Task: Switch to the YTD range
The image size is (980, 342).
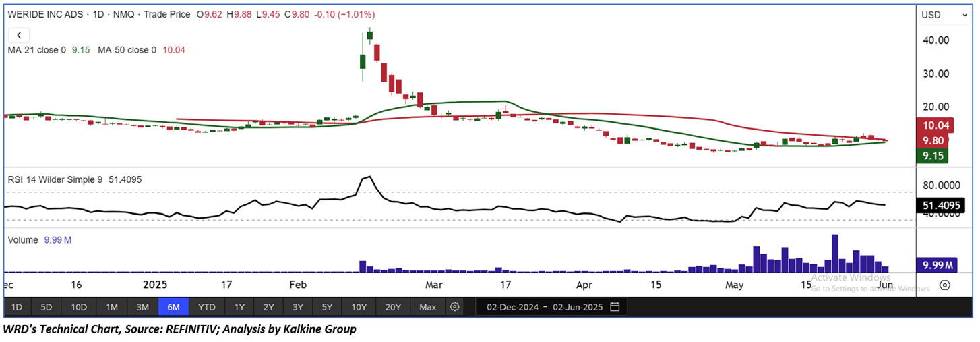Action: coord(207,307)
